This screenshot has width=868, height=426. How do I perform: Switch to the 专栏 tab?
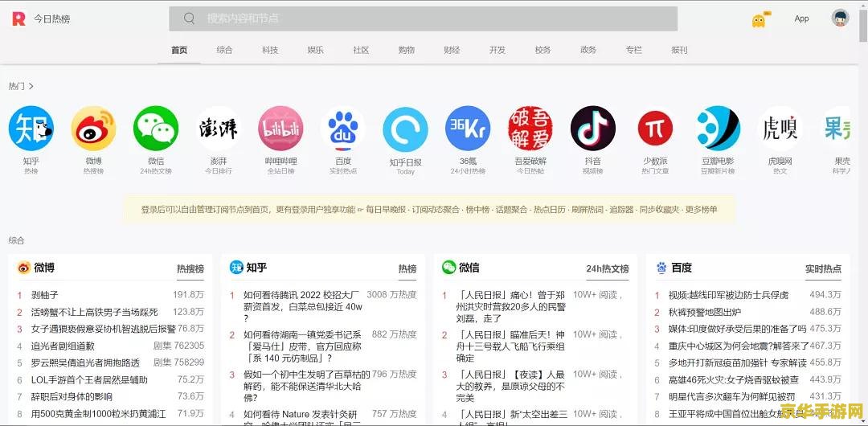pos(634,50)
